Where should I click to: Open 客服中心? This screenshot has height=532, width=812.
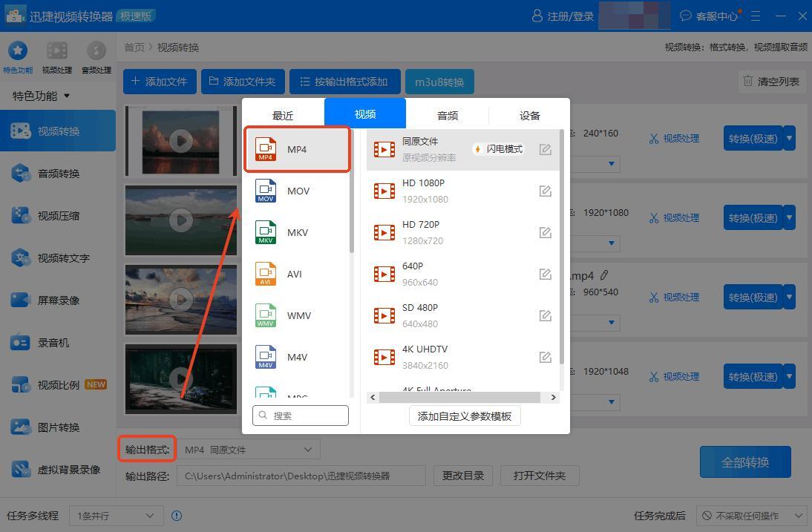point(710,16)
